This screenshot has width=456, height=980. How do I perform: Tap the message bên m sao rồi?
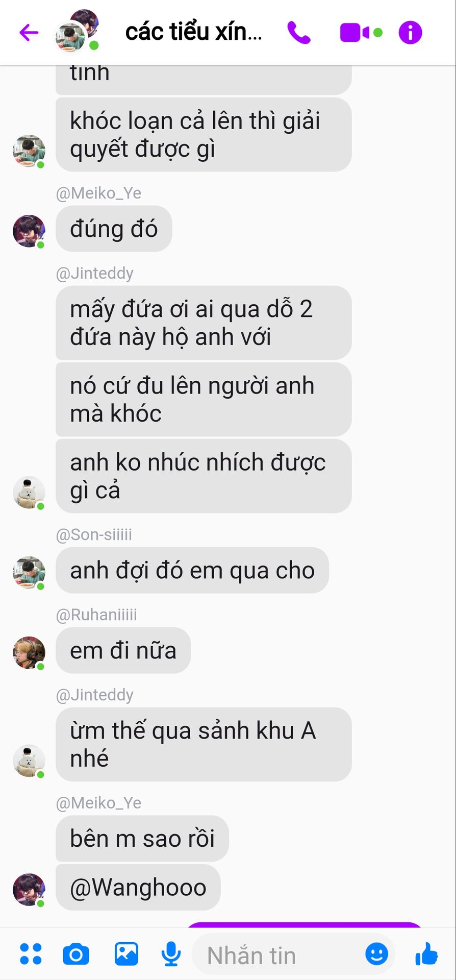coord(142,838)
